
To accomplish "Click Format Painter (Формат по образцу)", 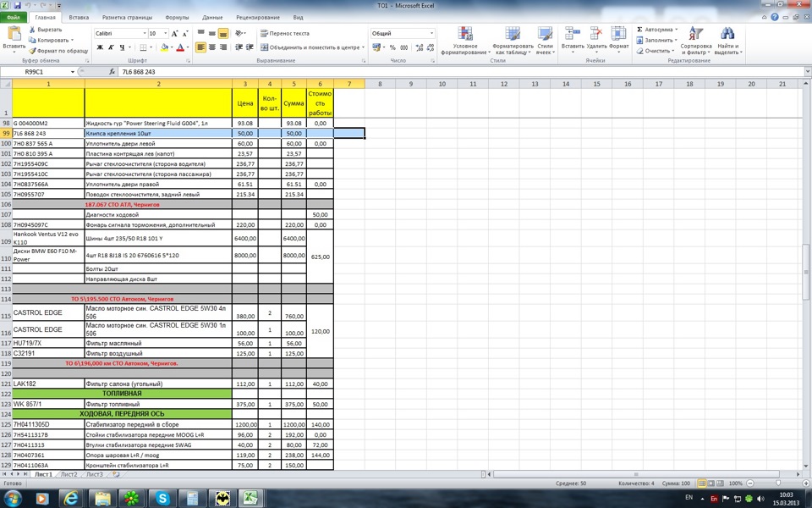I will [58, 51].
